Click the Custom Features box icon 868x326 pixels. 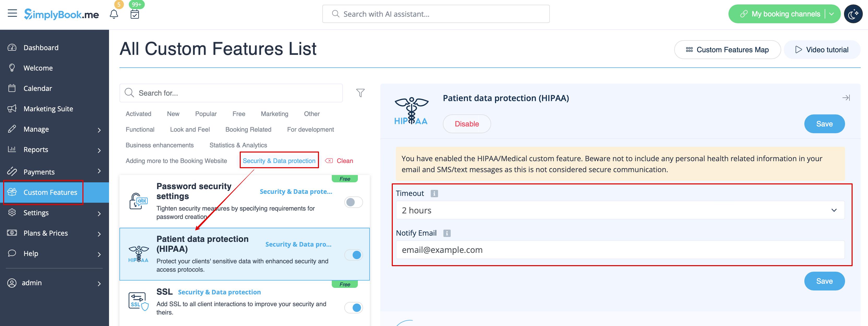[12, 192]
